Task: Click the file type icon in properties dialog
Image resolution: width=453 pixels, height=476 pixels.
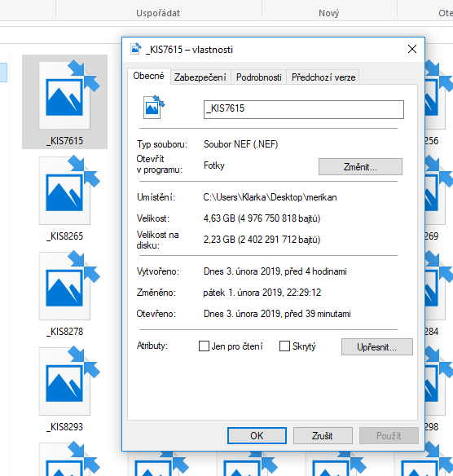Action: pyautogui.click(x=154, y=107)
